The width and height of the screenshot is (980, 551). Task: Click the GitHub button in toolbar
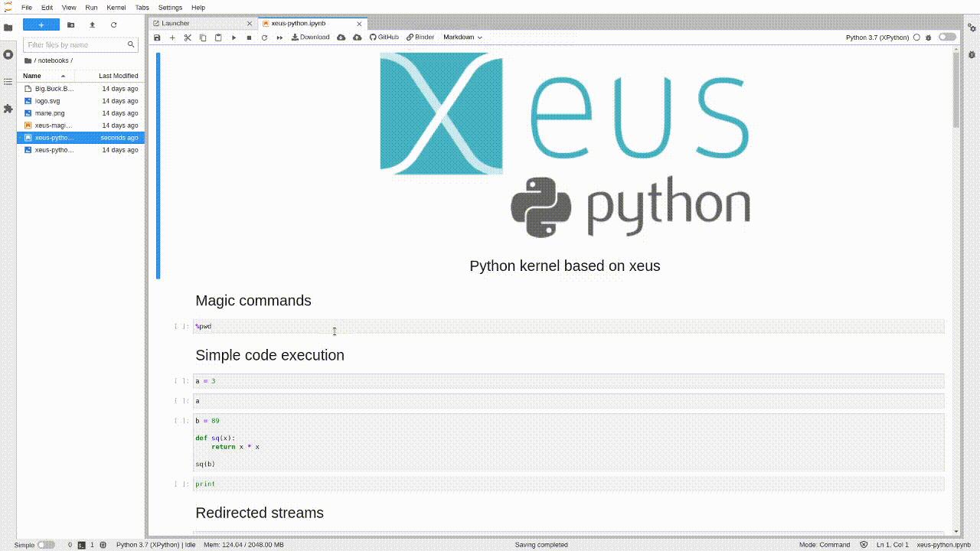click(384, 37)
